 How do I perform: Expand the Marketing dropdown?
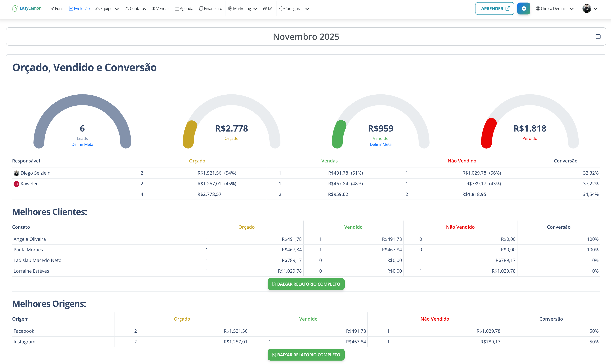(243, 9)
